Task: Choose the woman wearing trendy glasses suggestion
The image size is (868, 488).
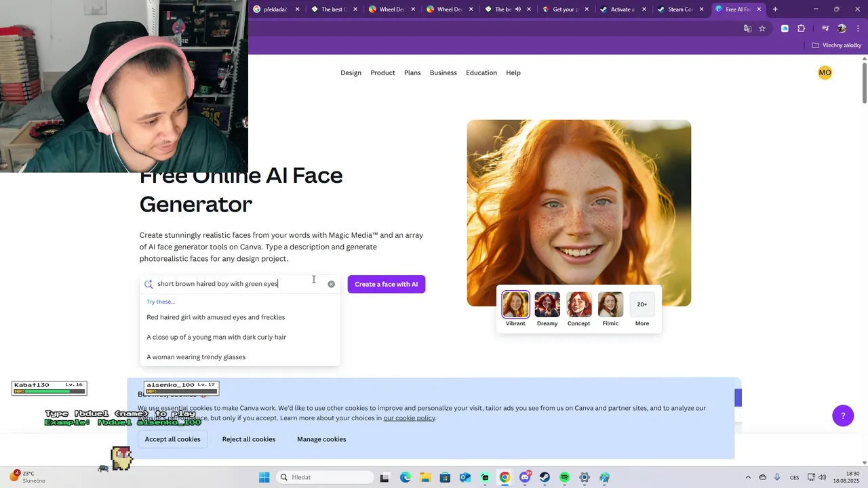Action: (196, 357)
